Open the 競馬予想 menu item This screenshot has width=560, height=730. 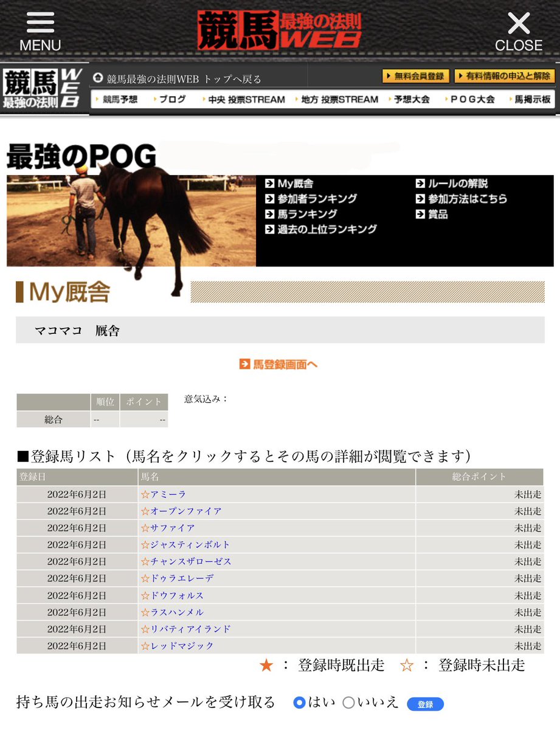tap(119, 99)
